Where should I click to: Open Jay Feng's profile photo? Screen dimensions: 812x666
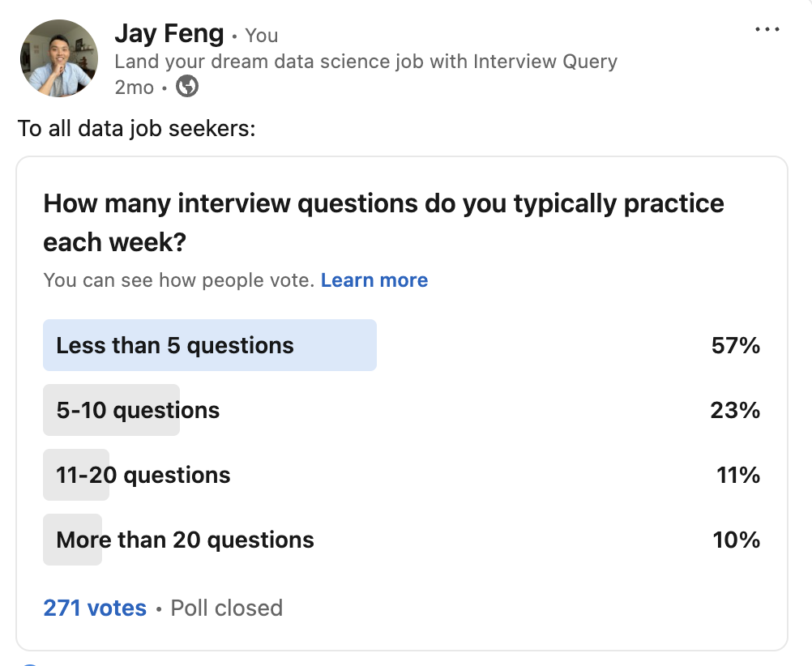tap(58, 58)
